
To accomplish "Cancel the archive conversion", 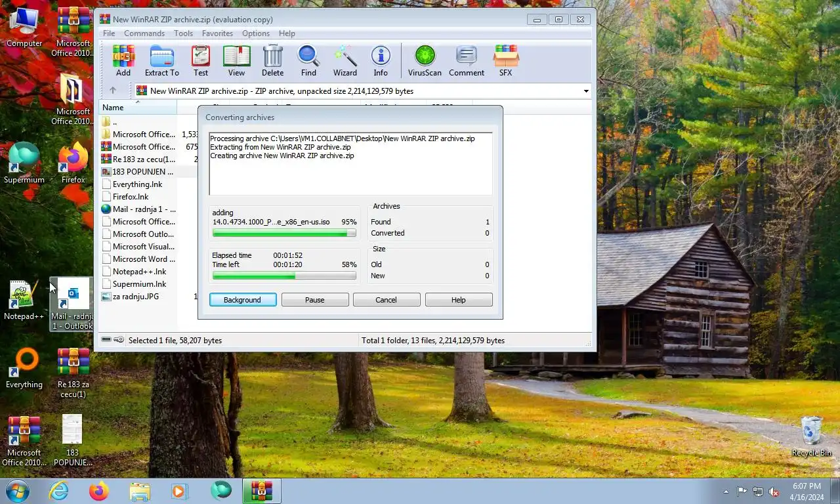I will click(x=387, y=300).
